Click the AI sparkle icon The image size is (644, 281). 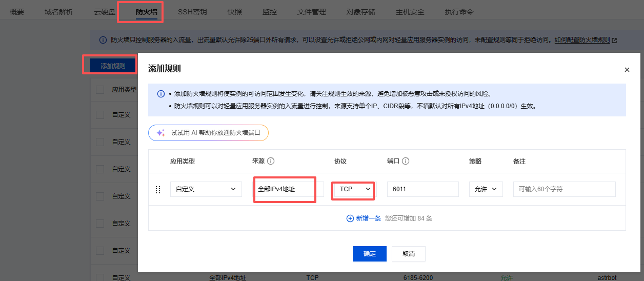(160, 133)
